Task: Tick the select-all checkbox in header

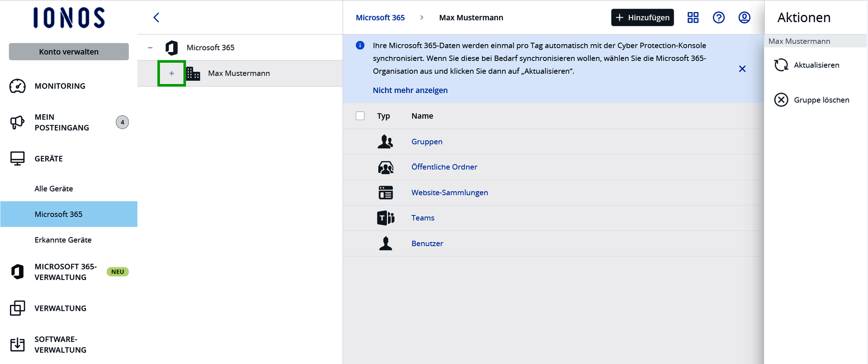Action: coord(360,116)
